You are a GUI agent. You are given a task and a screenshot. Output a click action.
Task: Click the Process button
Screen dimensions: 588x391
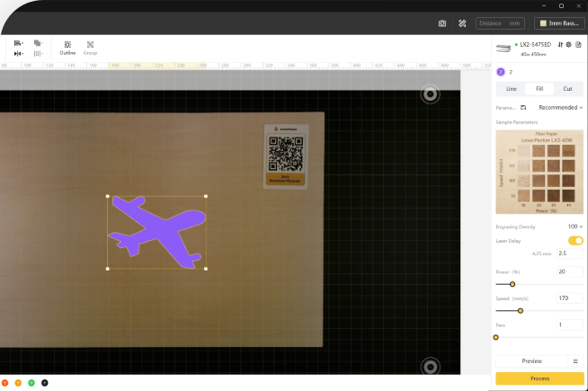539,378
